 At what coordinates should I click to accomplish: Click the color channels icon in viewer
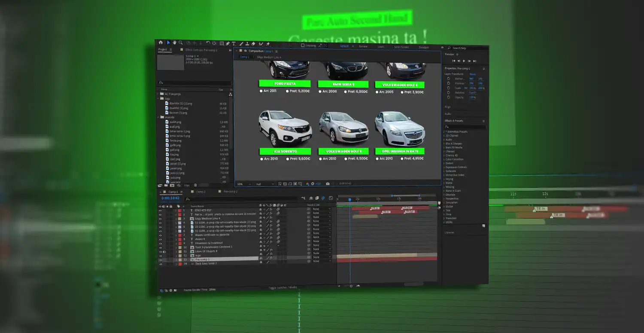tap(307, 183)
